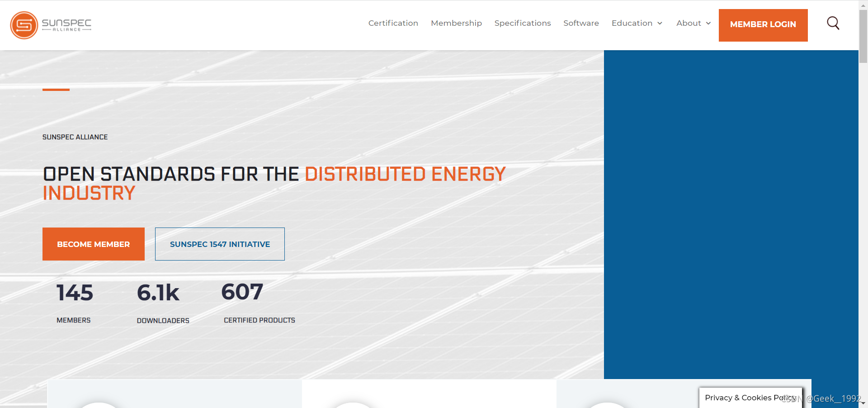
Task: Open the Certification menu item
Action: [393, 23]
